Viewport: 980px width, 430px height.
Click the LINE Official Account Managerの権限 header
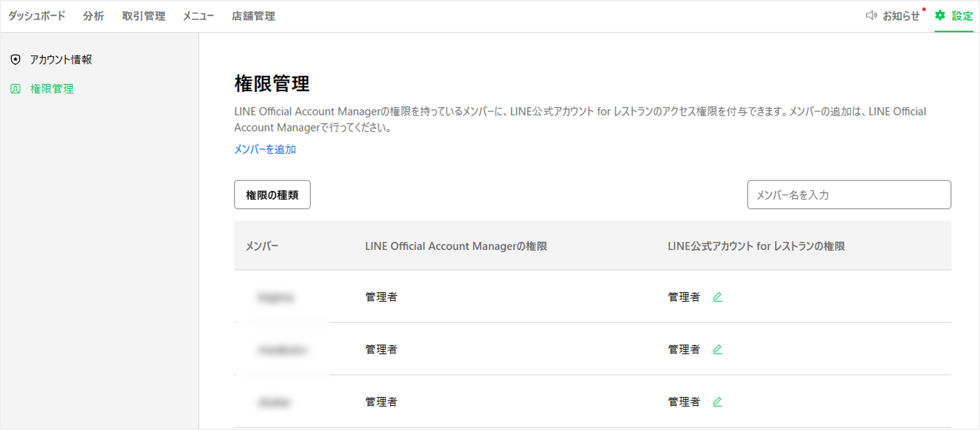456,246
